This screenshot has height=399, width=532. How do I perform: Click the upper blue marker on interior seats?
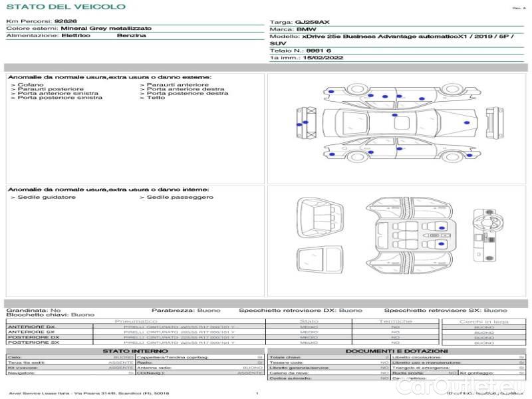[442, 228]
